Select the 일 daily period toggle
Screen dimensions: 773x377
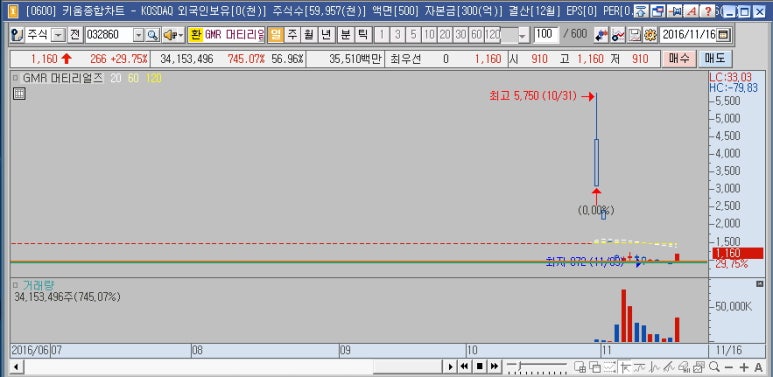tap(276, 35)
